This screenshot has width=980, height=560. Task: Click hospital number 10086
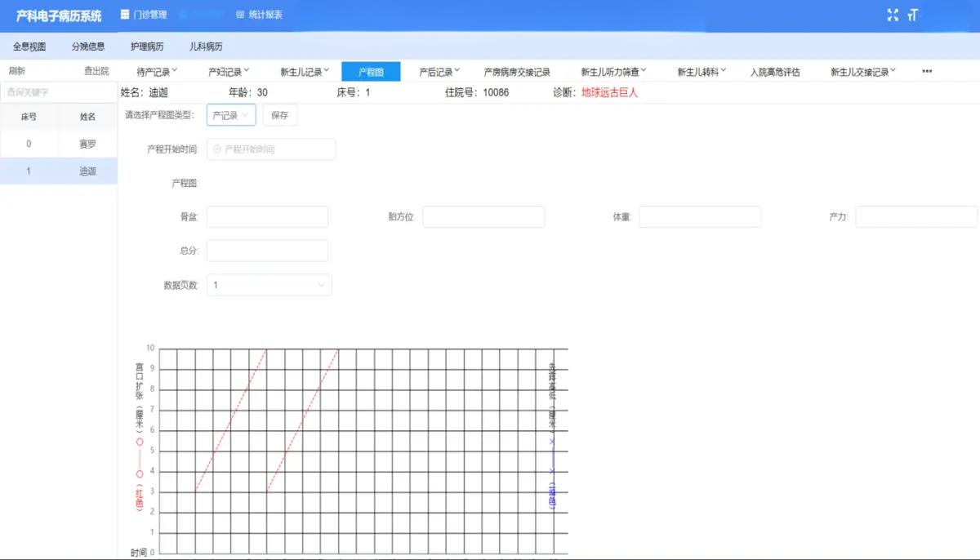[x=496, y=92]
